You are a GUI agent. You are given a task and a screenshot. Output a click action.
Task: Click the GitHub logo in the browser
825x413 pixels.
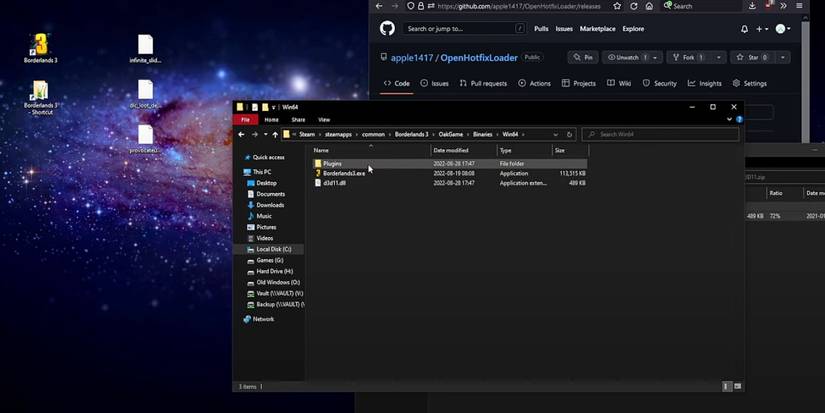point(387,28)
